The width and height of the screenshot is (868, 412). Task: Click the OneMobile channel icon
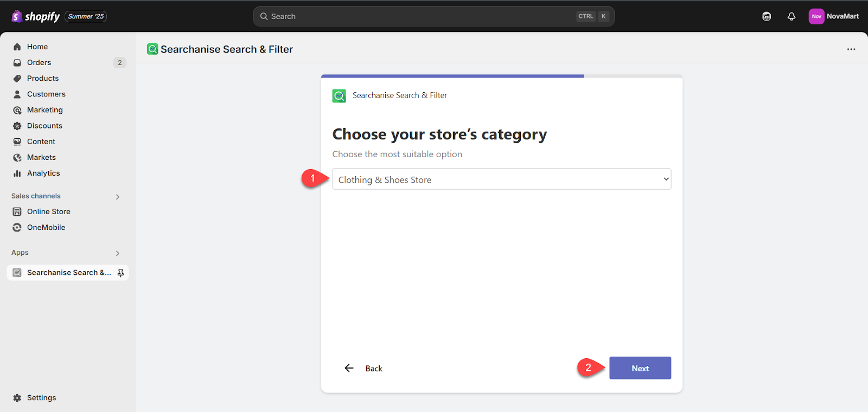pos(17,227)
